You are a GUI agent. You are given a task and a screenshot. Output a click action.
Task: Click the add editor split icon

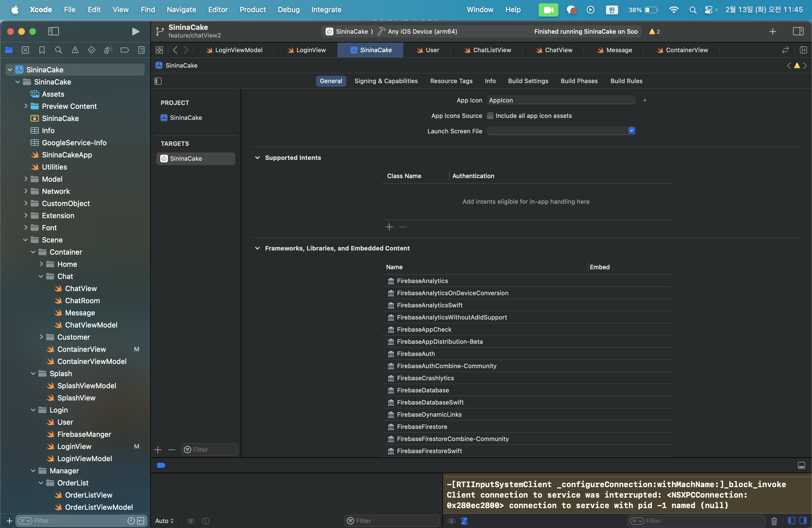pyautogui.click(x=803, y=50)
